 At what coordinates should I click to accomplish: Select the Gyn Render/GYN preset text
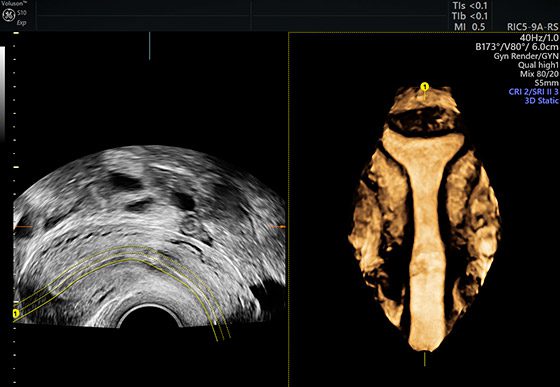click(x=526, y=56)
